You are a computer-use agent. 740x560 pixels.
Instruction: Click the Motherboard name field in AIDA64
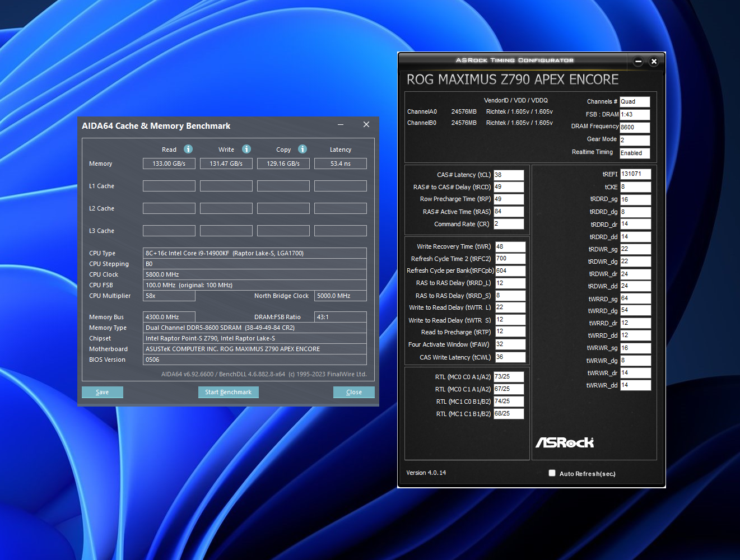point(255,349)
